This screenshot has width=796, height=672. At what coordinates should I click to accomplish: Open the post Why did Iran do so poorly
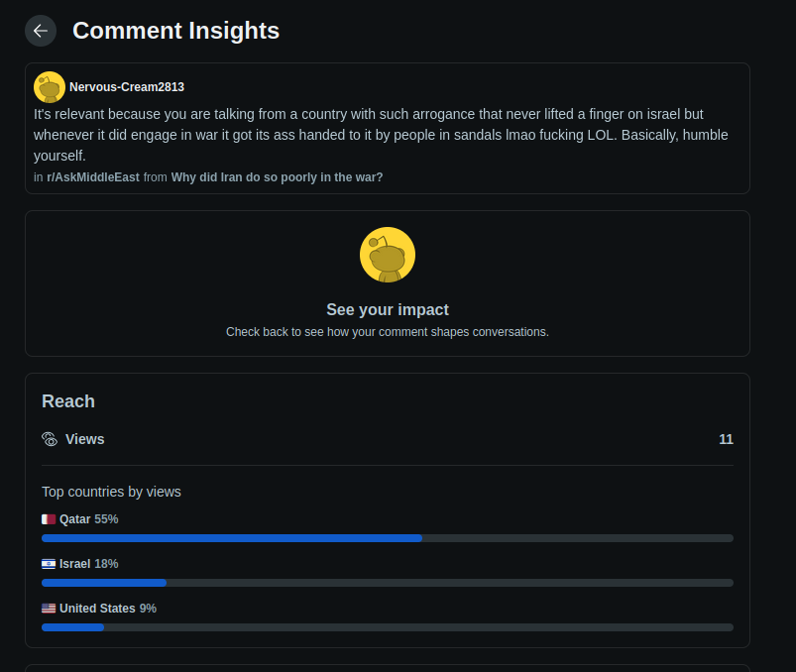277,177
